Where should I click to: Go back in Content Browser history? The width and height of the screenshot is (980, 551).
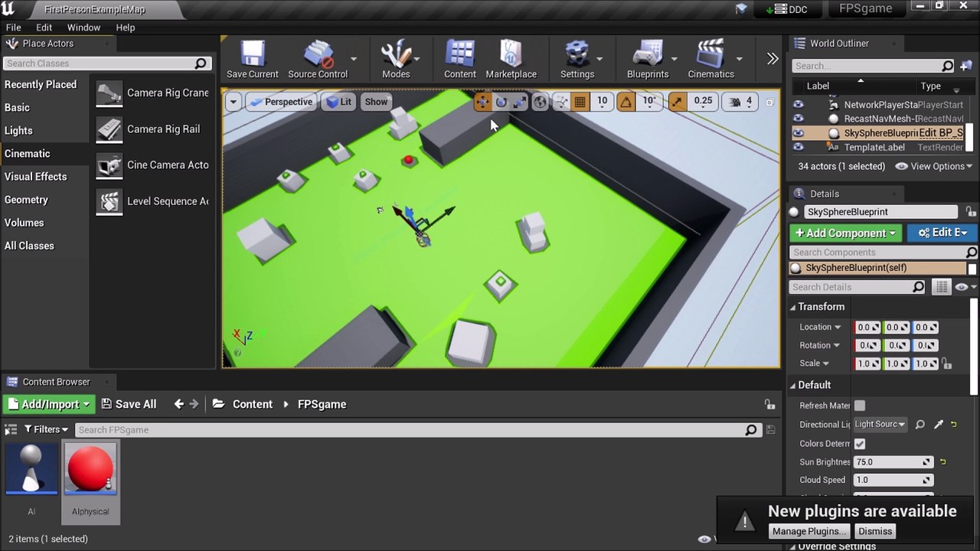pyautogui.click(x=178, y=404)
